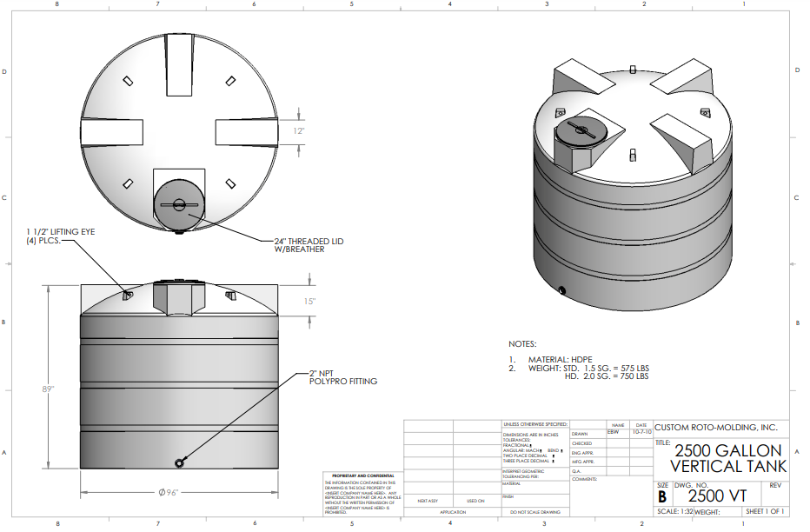Select the SCALE: 1:32 field
The width and height of the screenshot is (810, 532).
(x=674, y=512)
